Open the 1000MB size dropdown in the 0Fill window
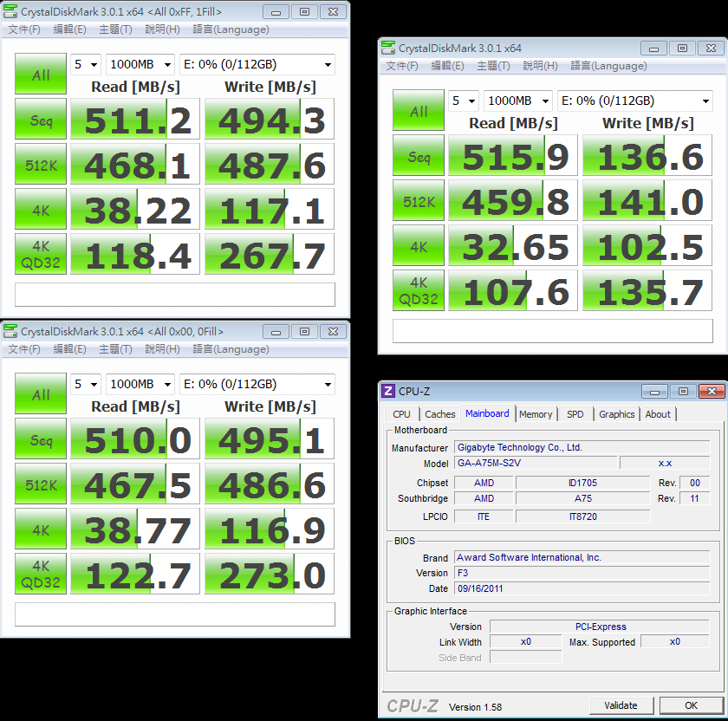Image resolution: width=728 pixels, height=721 pixels. [x=140, y=385]
